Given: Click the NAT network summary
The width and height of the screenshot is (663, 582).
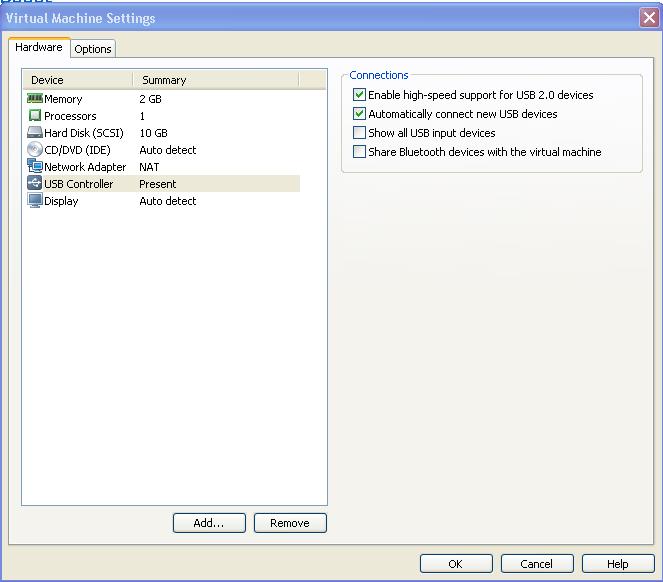Looking at the screenshot, I should [149, 167].
